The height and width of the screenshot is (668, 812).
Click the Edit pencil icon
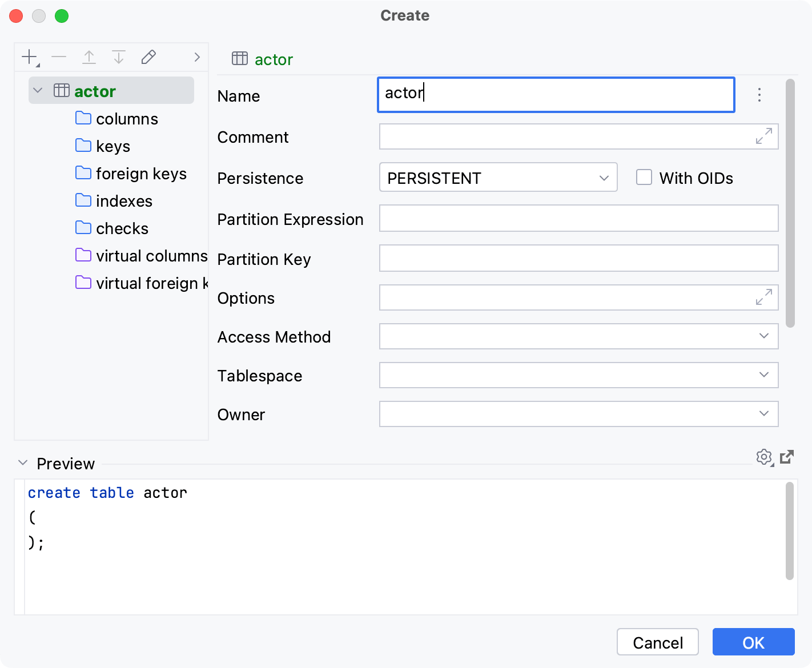148,57
